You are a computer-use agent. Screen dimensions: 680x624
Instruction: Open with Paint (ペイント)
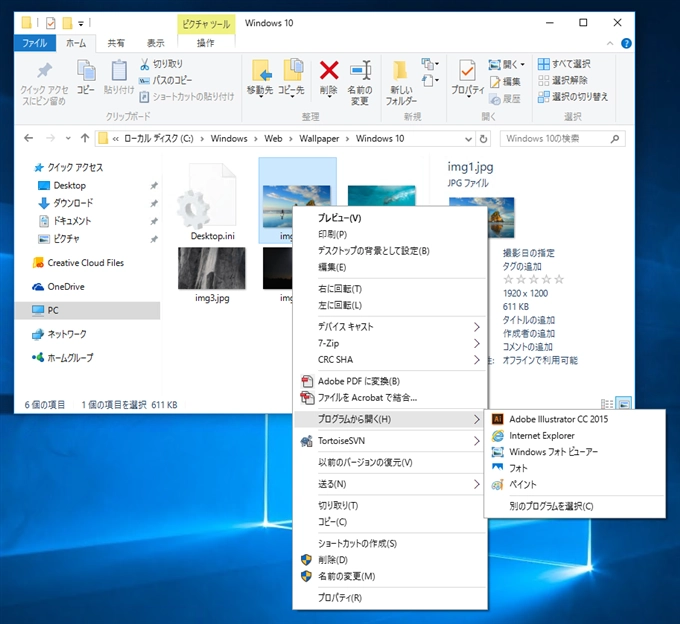tap(575, 484)
